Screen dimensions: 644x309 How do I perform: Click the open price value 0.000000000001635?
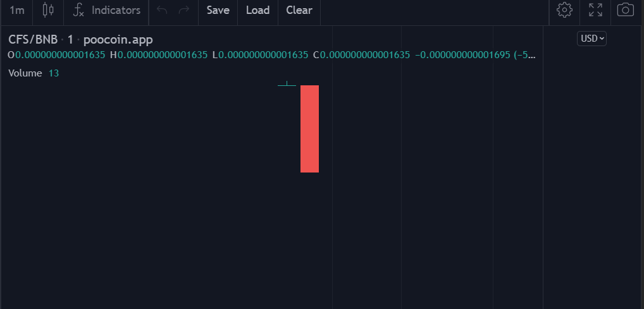60,55
